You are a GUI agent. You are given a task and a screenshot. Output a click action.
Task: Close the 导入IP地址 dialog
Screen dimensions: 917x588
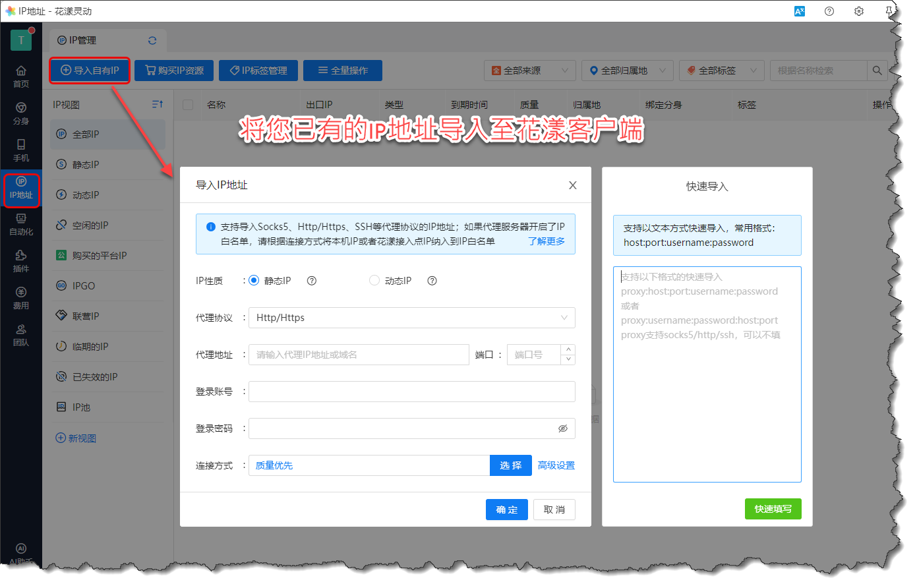pyautogui.click(x=573, y=185)
